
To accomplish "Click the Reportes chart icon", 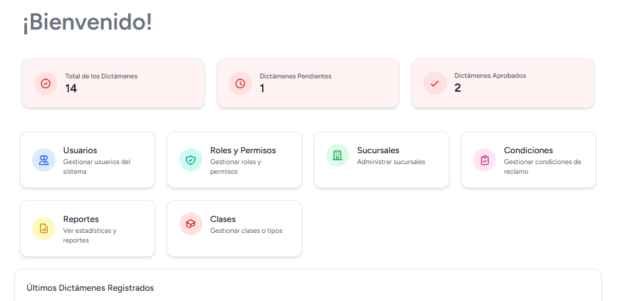I will pos(43,229).
